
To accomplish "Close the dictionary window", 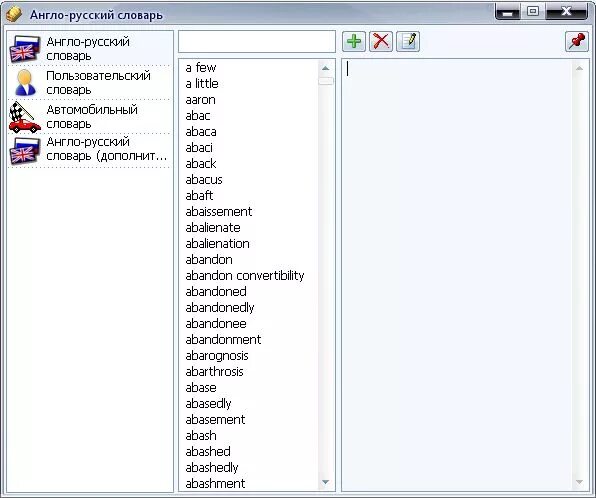I will (566, 12).
